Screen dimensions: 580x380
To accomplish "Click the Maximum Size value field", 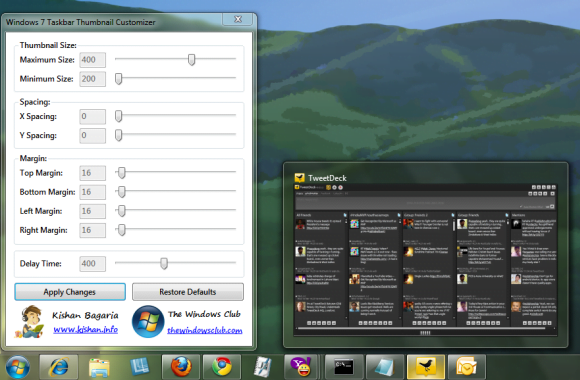I will 92,60.
